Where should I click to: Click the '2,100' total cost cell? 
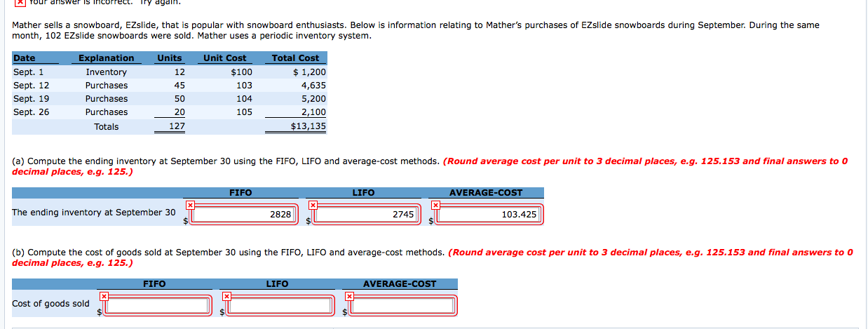313,112
